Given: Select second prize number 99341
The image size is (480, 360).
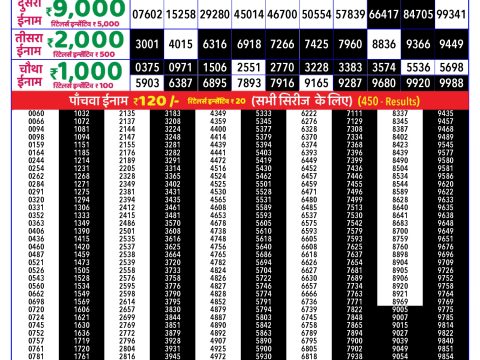Looking at the screenshot, I should [x=452, y=15].
